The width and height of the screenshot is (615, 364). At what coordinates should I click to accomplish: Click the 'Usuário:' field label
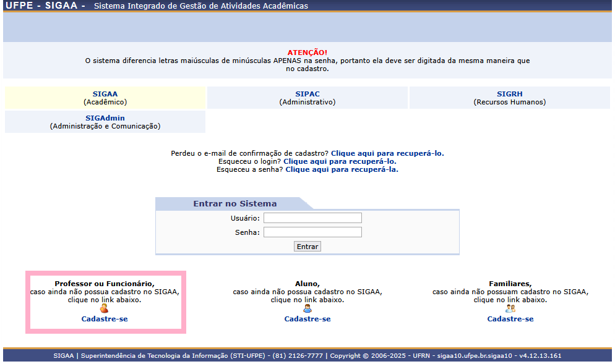245,218
